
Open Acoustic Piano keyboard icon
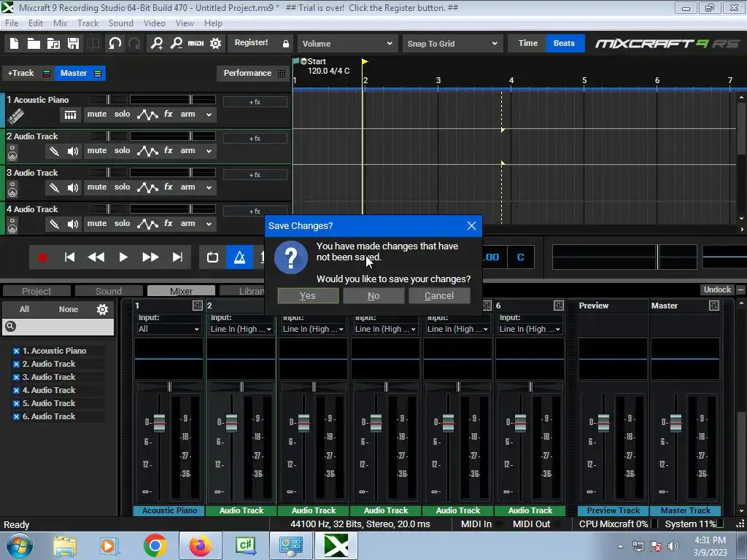pyautogui.click(x=70, y=114)
